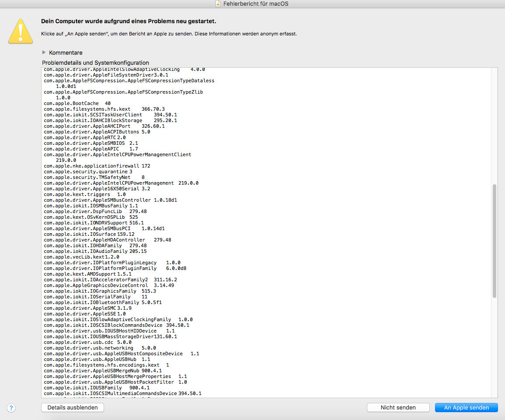Click the IOPlatformPluginFamily 6.0.0d8 line
The height and width of the screenshot is (420, 505).
(x=115, y=269)
